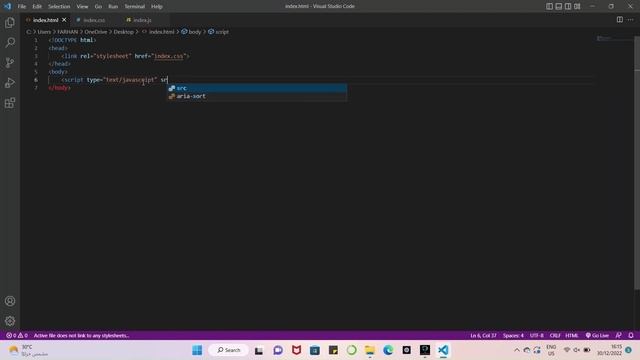Screen dimensions: 640x360
Task: Open Task View on taskbar
Action: (259, 350)
